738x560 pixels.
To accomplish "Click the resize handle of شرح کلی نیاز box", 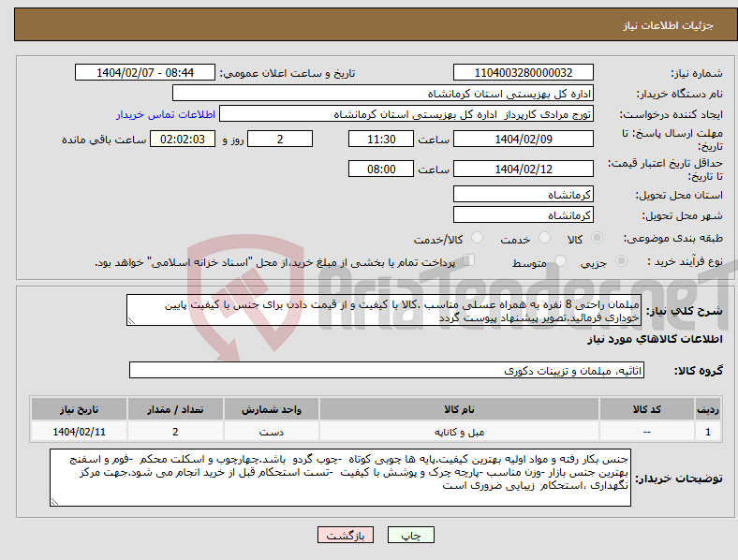I will (x=131, y=321).
